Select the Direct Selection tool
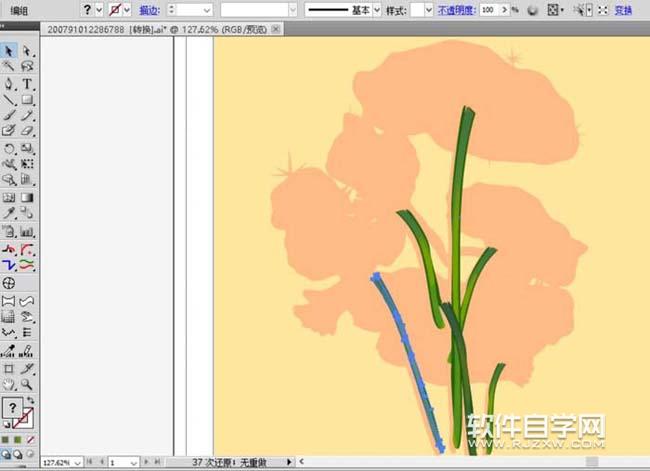Screen dimensions: 650x471 coord(27,51)
